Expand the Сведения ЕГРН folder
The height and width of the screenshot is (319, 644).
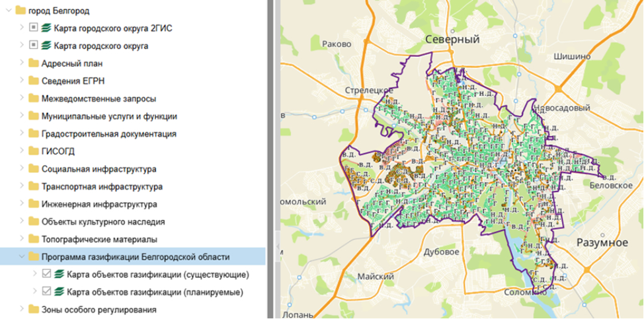point(22,81)
